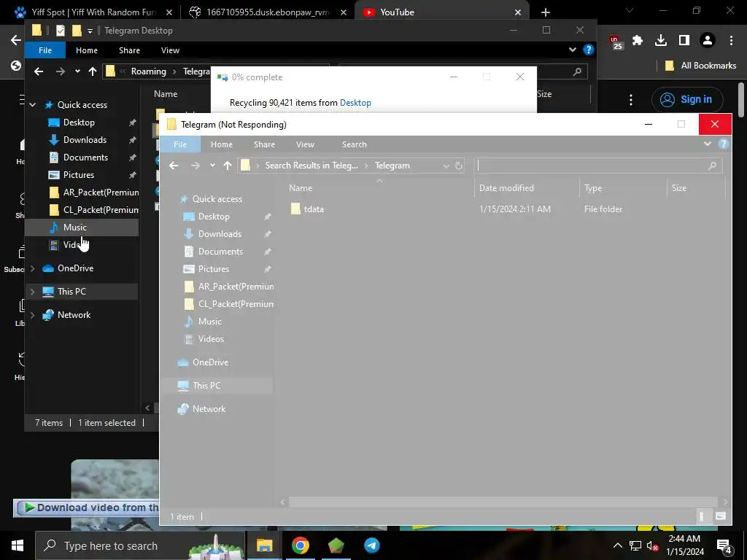Image resolution: width=747 pixels, height=560 pixels.
Task: Select This PC in Telegram (Not Responding) sidebar
Action: click(x=206, y=386)
